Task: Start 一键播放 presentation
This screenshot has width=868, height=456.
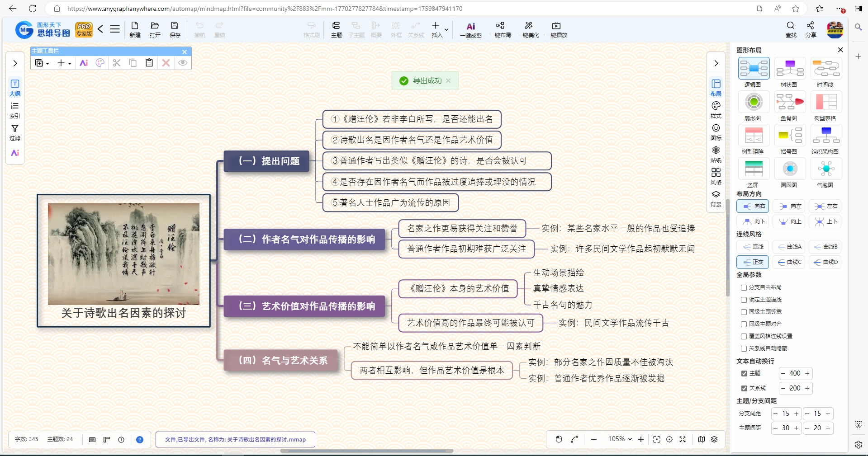Action: click(x=556, y=29)
